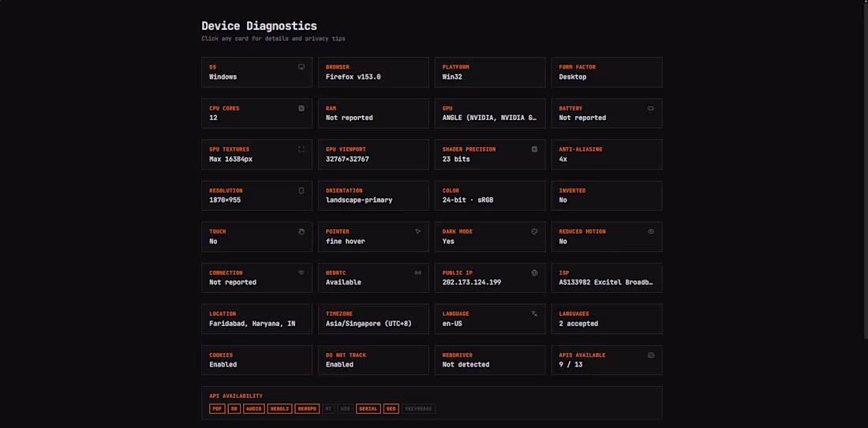868x428 pixels.
Task: Click the Device Diagnostics page heading
Action: point(259,25)
